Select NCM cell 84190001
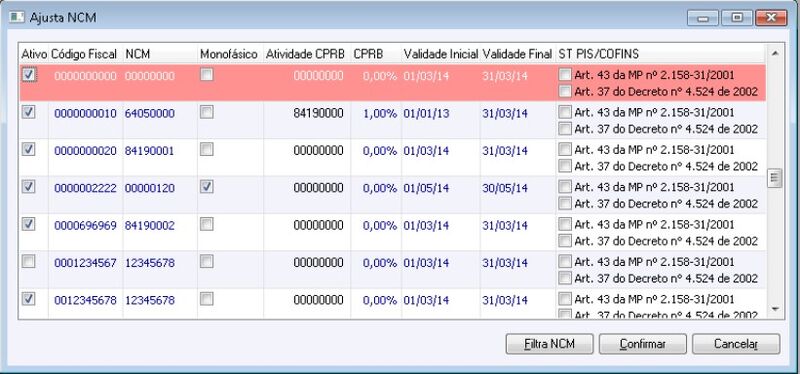The image size is (800, 374). tap(149, 151)
